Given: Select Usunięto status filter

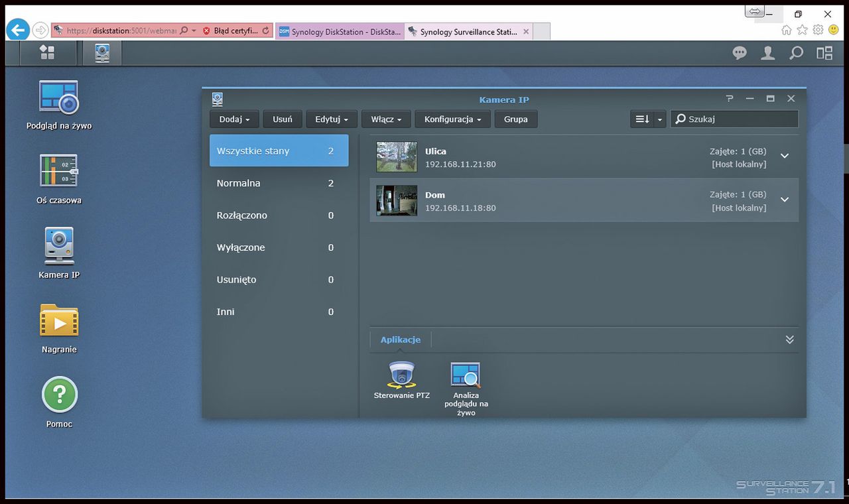Looking at the screenshot, I should (279, 279).
